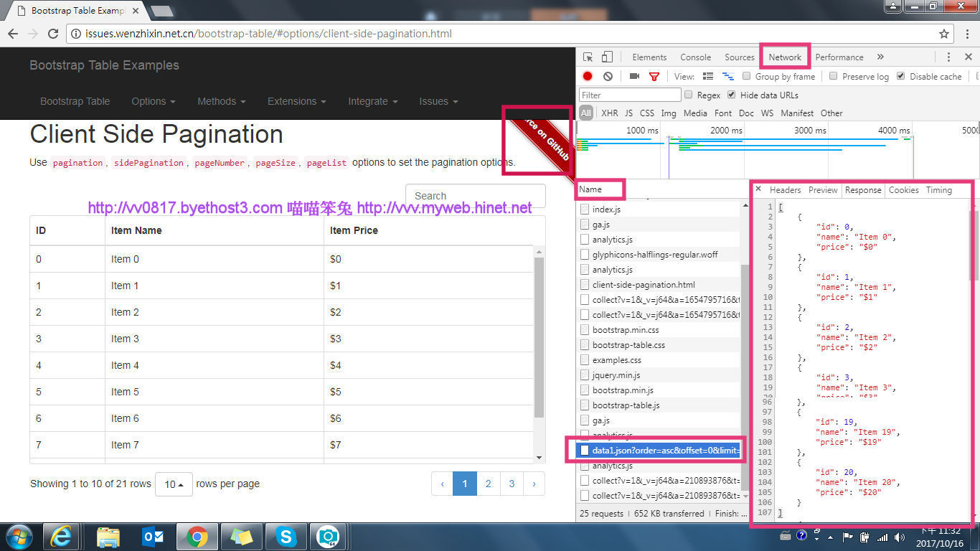This screenshot has height=551, width=980.
Task: Switch to the Console tab
Action: [696, 57]
